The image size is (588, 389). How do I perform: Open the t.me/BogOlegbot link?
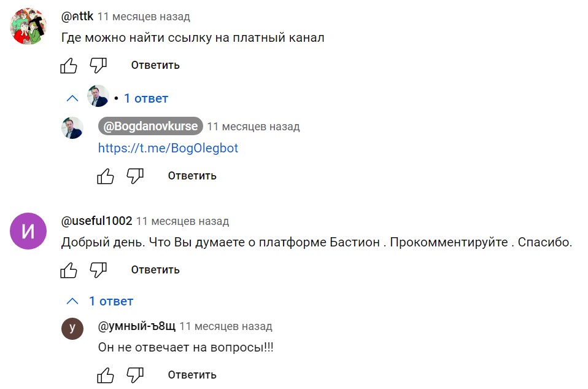pyautogui.click(x=168, y=148)
